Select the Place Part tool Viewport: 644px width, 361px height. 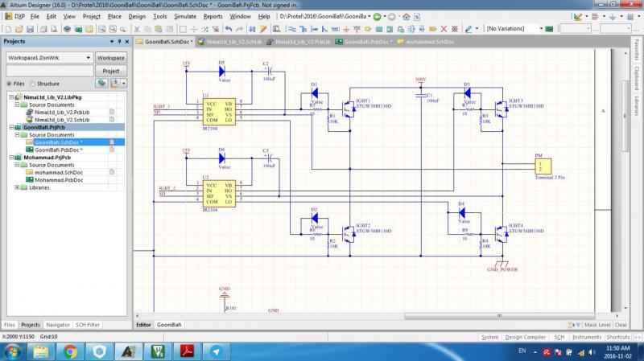click(x=368, y=29)
